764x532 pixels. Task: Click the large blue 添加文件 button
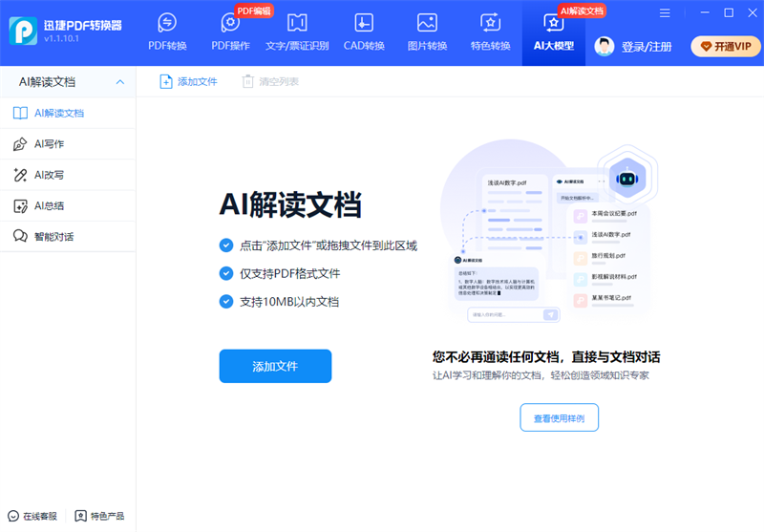pyautogui.click(x=275, y=366)
